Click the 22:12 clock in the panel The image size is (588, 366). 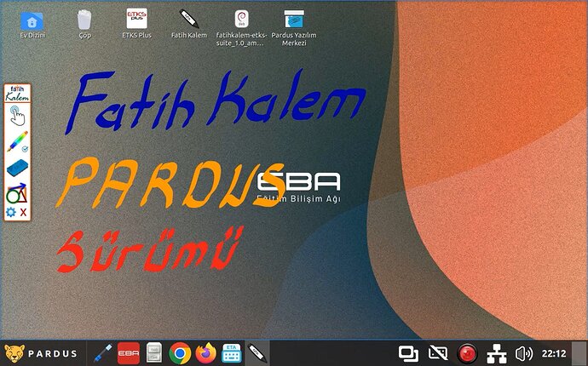click(554, 353)
